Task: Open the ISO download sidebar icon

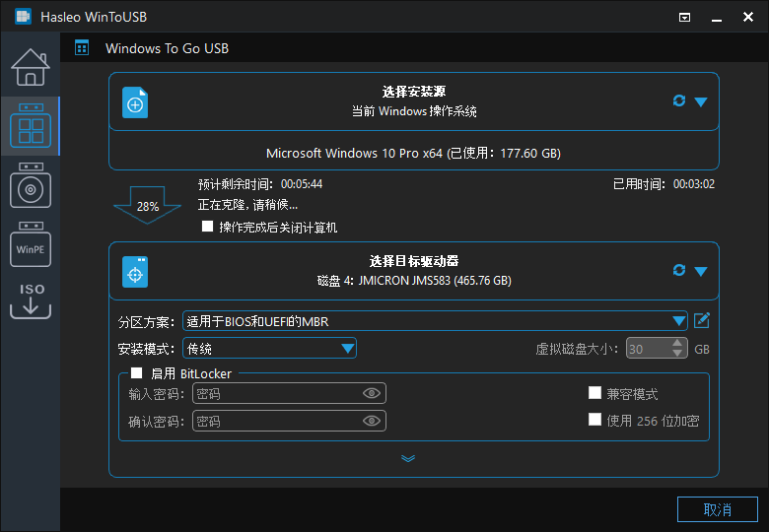Action: (x=31, y=301)
